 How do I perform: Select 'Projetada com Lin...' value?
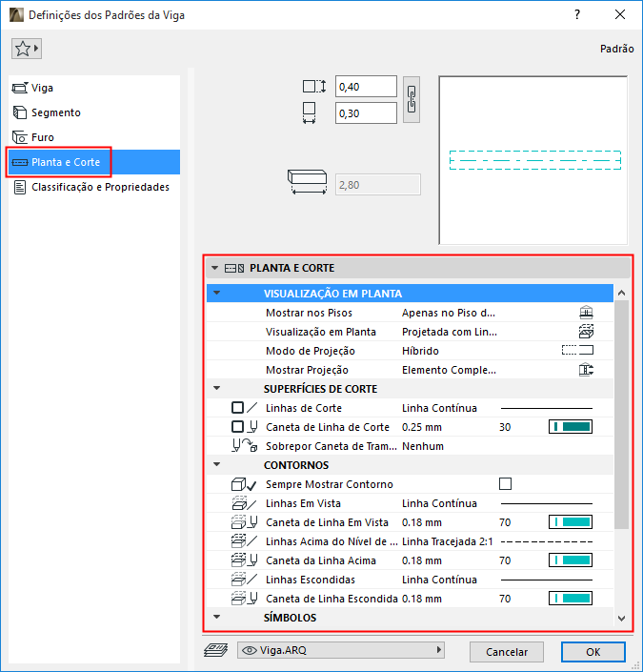coord(450,332)
